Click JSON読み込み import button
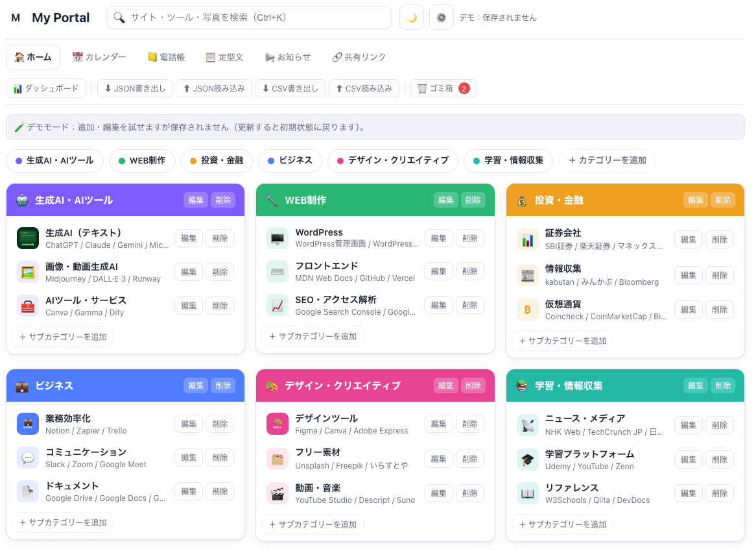756x549 pixels. click(x=214, y=88)
